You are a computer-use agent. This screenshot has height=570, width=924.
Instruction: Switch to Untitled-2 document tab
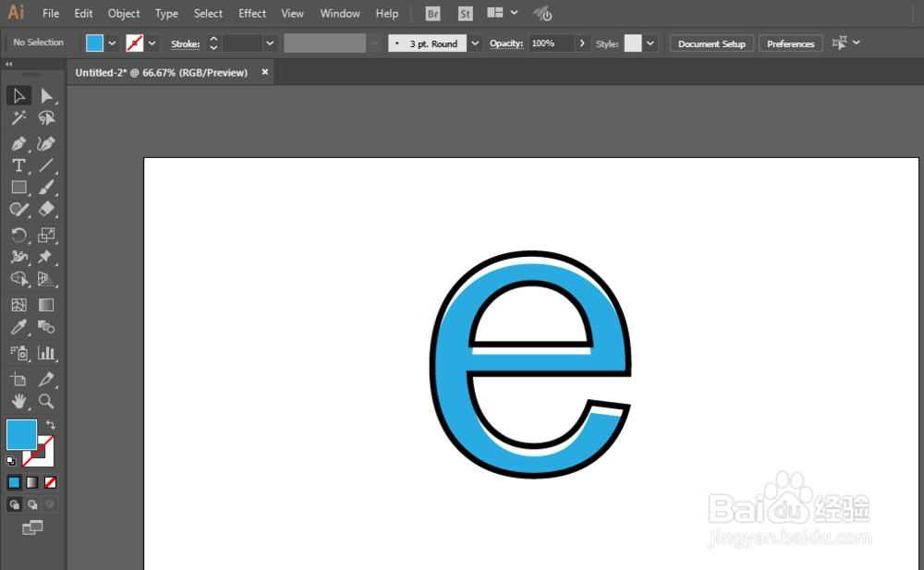click(x=162, y=72)
